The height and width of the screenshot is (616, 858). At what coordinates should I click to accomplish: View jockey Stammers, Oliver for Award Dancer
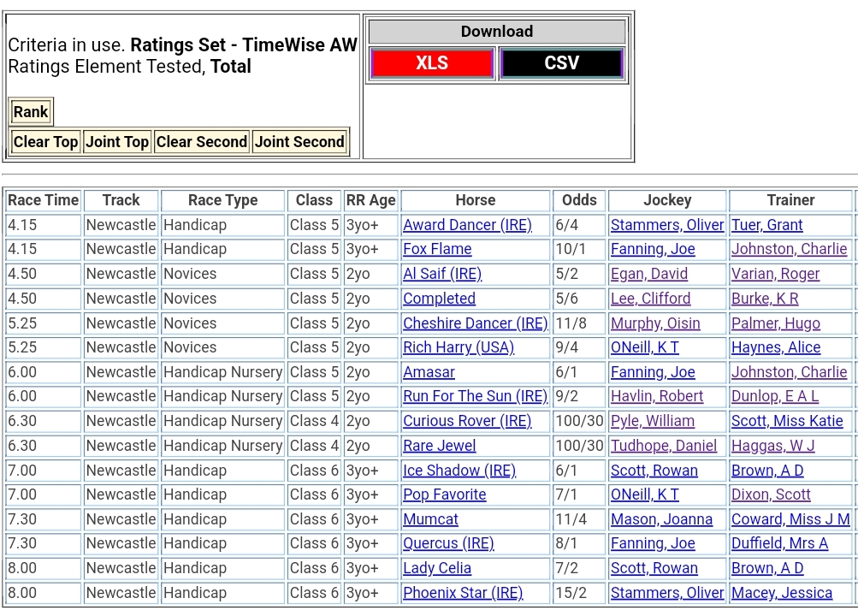[x=667, y=225]
